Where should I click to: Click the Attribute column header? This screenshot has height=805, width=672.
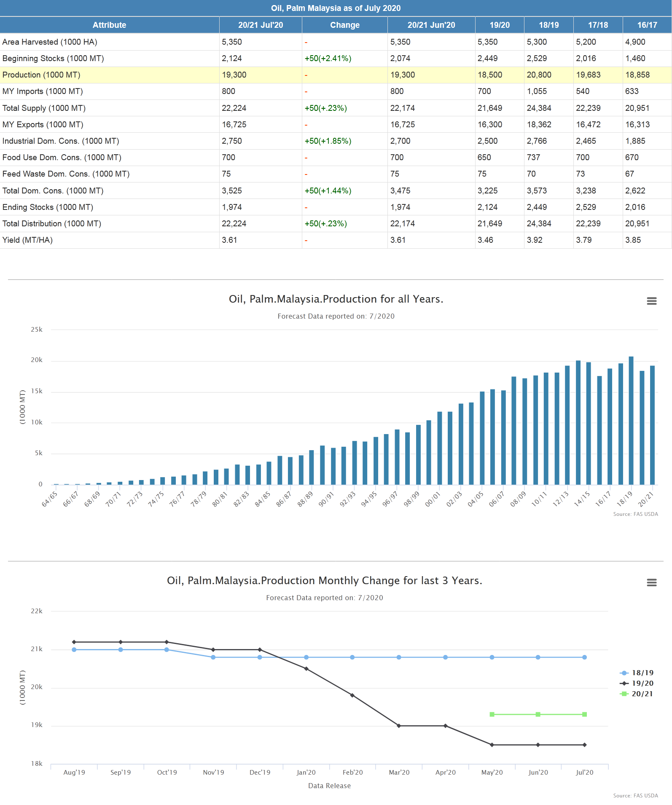tap(109, 25)
